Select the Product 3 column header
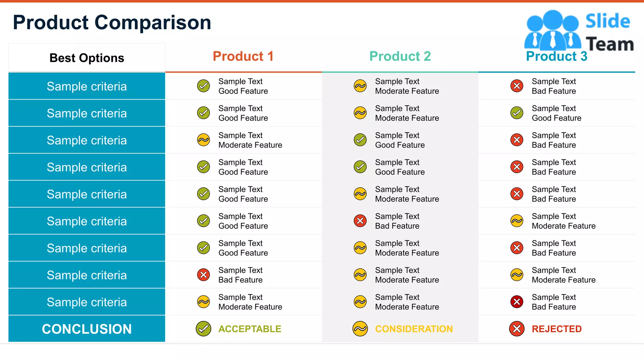 [x=557, y=57]
